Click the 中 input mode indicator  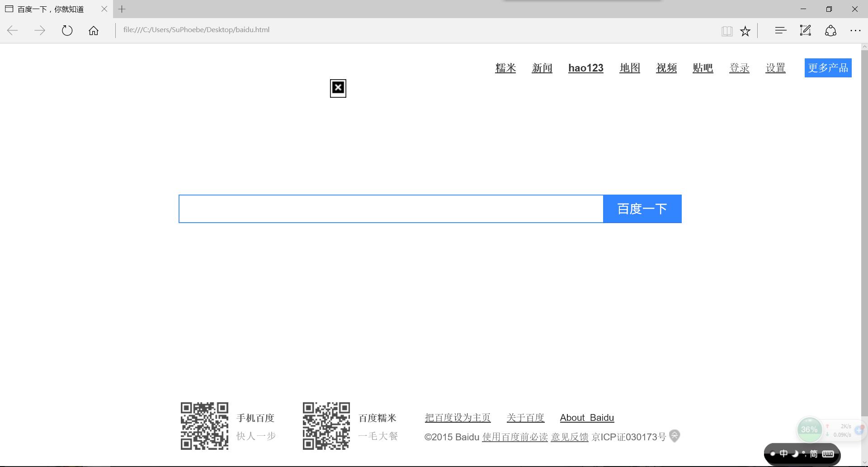(783, 453)
